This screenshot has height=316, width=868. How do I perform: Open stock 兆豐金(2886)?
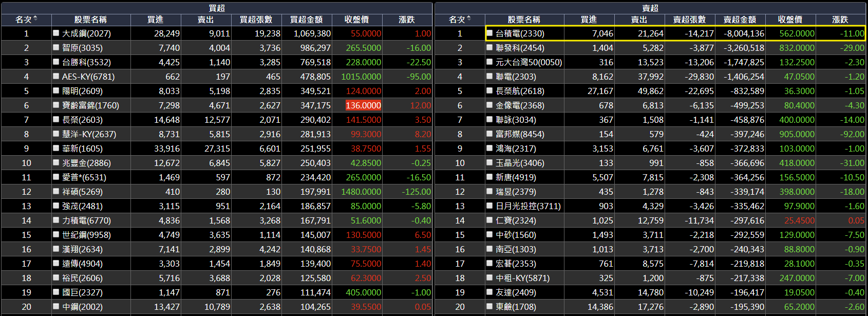tap(86, 163)
